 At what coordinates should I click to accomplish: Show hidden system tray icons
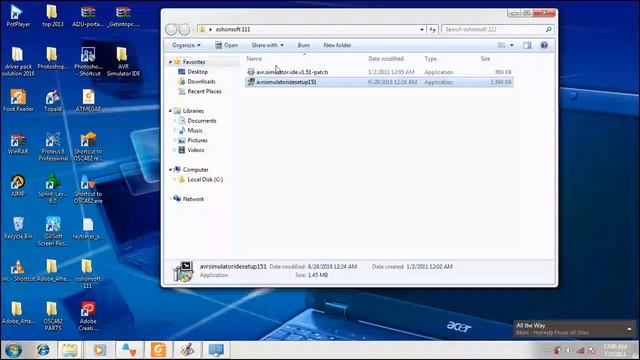546,351
